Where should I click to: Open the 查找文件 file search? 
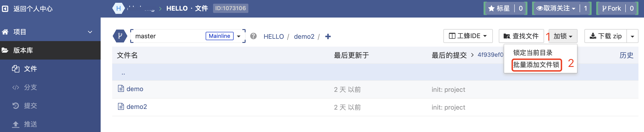[521, 36]
